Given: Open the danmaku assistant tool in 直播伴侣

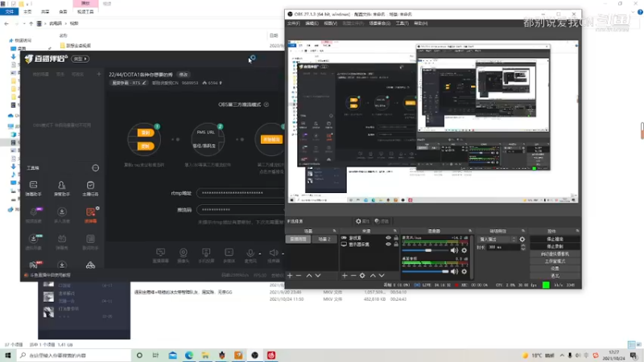Looking at the screenshot, I should (33, 188).
